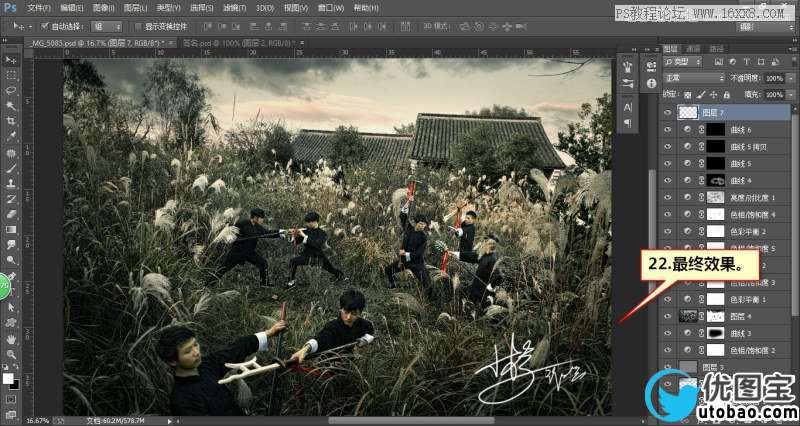
Task: Toggle visibility of 曲线 4 layer
Action: coord(667,180)
